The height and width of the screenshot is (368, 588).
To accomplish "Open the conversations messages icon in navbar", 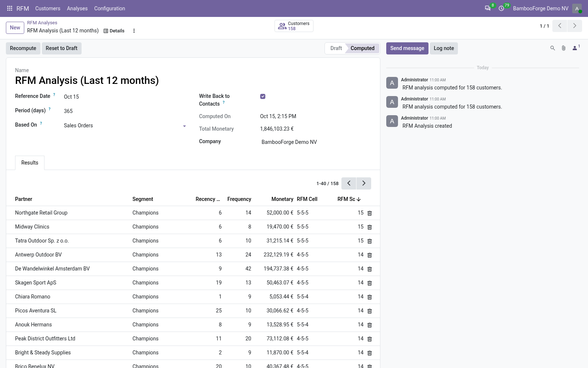I will click(x=488, y=8).
